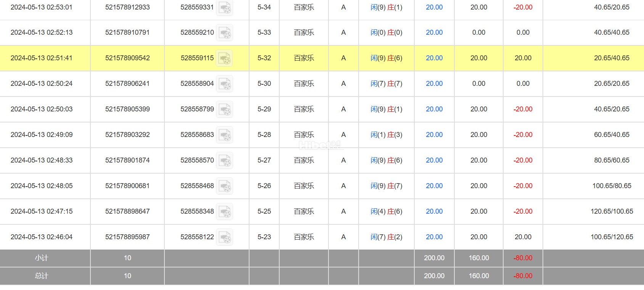Click the 小计 subtotal label
Image resolution: width=644 pixels, height=290 pixels.
pyautogui.click(x=42, y=258)
